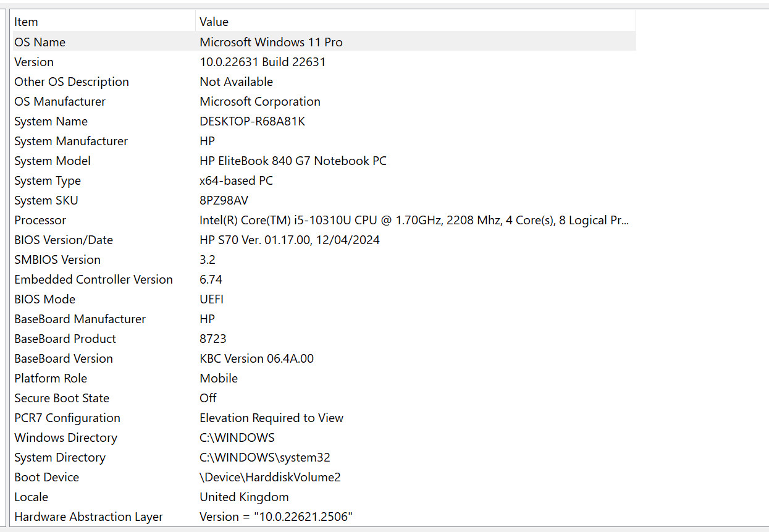The width and height of the screenshot is (769, 532).
Task: Select the Platform Role row
Action: point(324,378)
